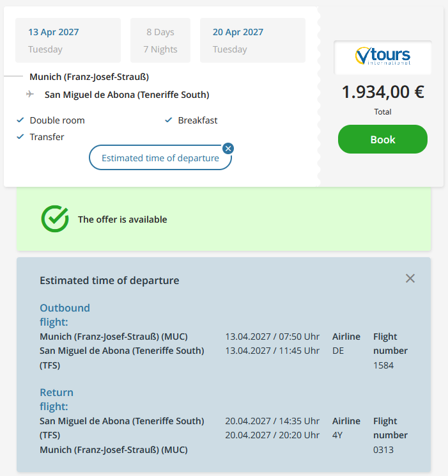Click the airplane icon beside San Miguel
The height and width of the screenshot is (476, 448).
[x=30, y=94]
